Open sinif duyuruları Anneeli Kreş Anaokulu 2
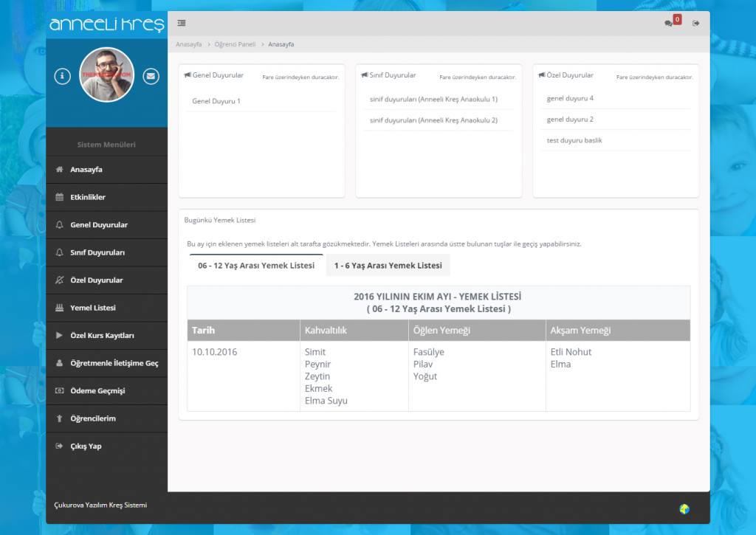Screen dimensions: 756x535 tap(433, 120)
